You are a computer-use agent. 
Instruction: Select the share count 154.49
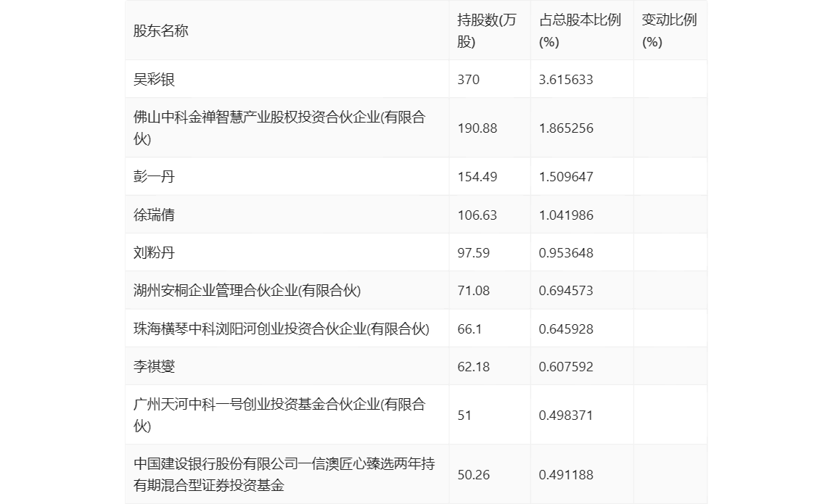pos(477,177)
